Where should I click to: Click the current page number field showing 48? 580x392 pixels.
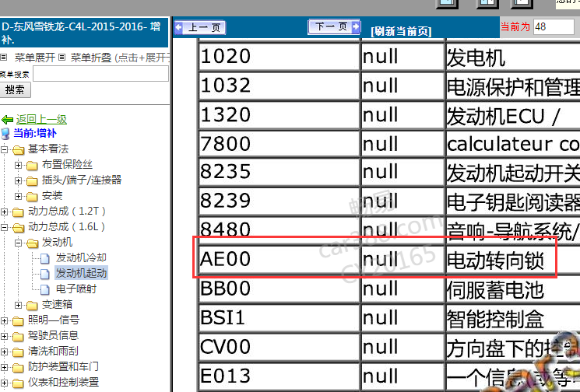click(554, 26)
